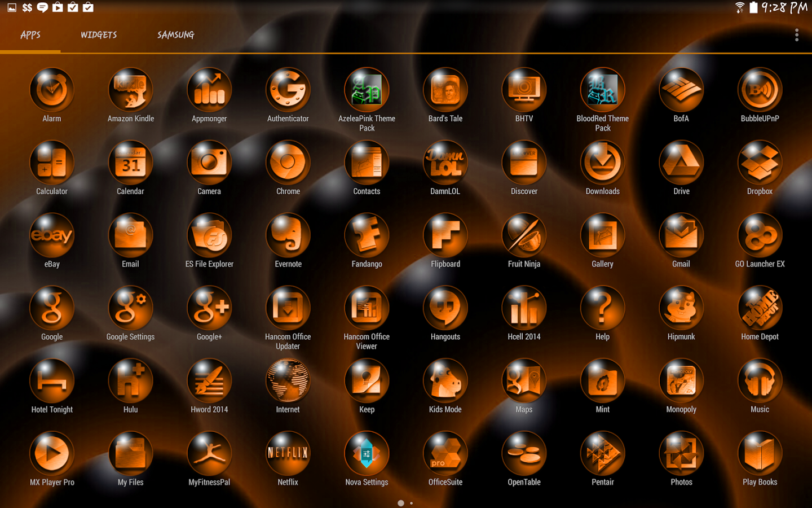Open the Calculator app
Viewport: 812px width, 508px height.
click(52, 163)
